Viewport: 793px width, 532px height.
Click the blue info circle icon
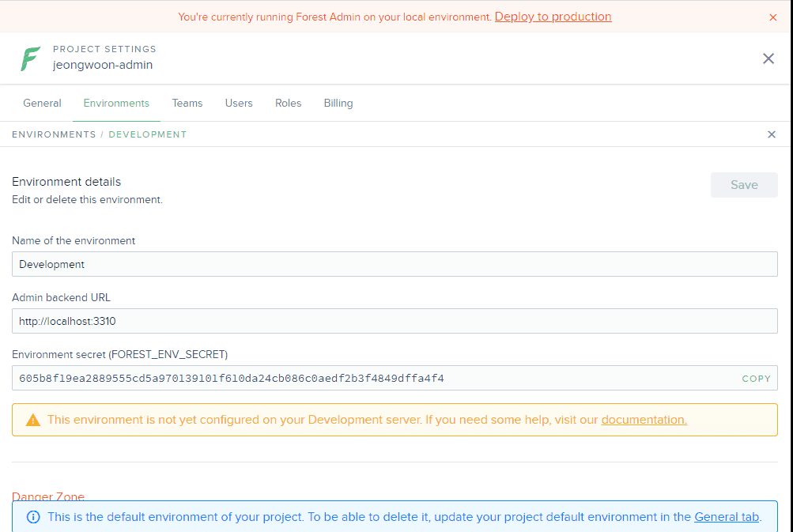[33, 517]
